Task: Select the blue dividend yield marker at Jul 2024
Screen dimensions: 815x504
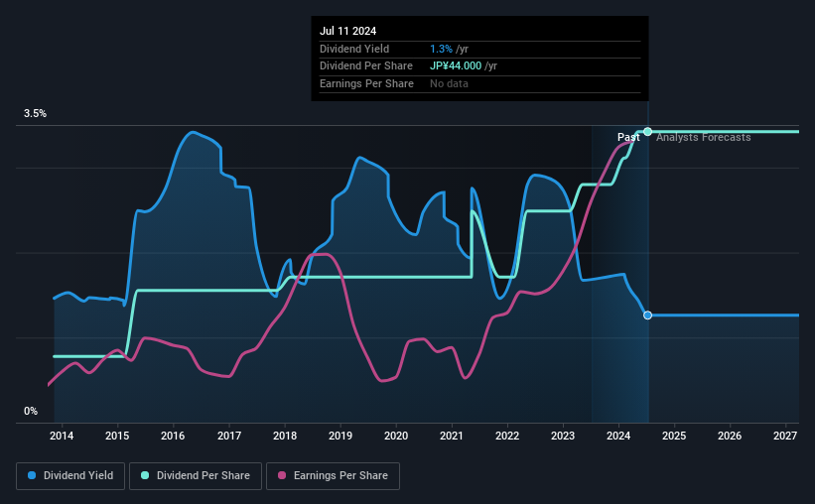Action: 647,315
